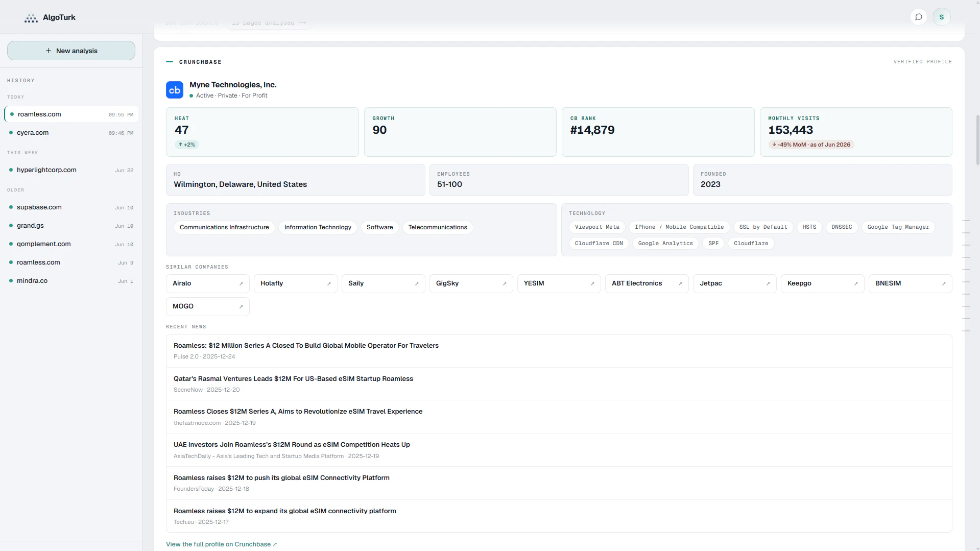Open grand.gs history entry

coord(71,226)
